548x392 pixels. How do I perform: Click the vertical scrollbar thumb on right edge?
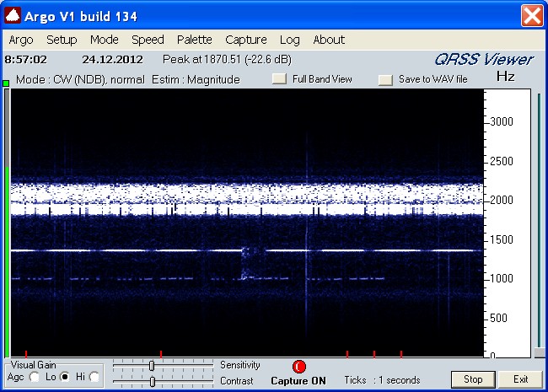click(540, 353)
